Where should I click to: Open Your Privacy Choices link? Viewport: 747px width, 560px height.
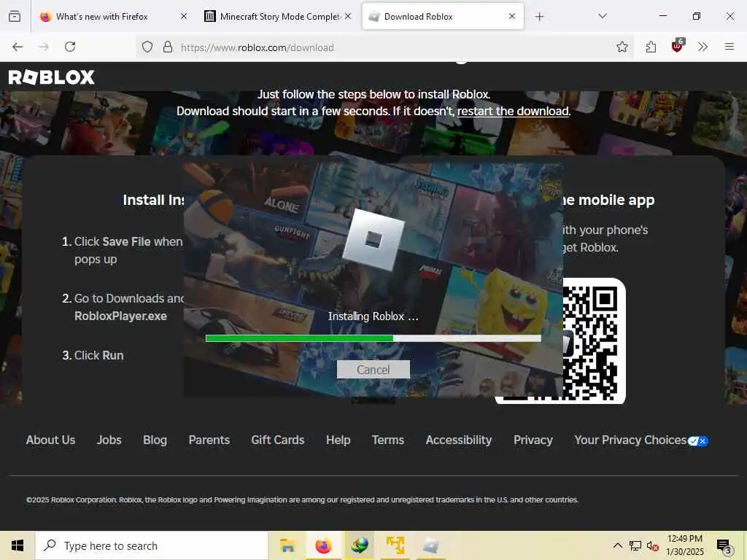coord(630,440)
